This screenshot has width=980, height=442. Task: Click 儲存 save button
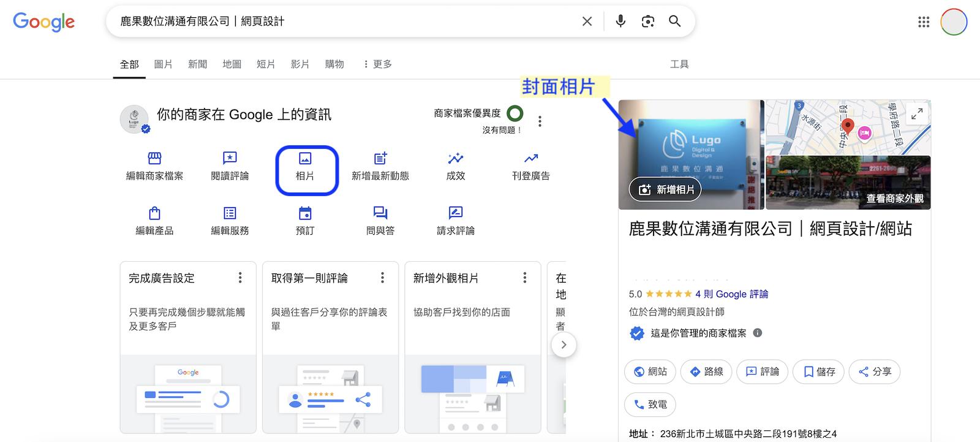[818, 372]
